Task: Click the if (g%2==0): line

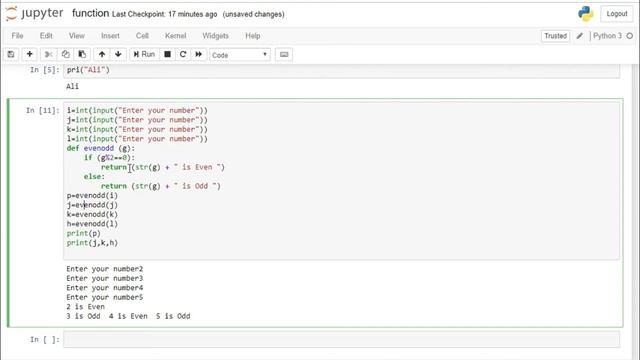Action: tap(109, 158)
